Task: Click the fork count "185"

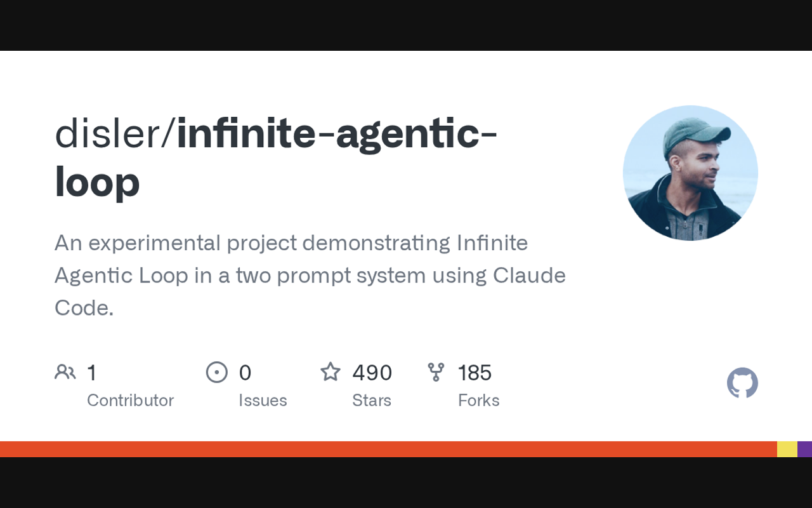Action: (x=475, y=373)
